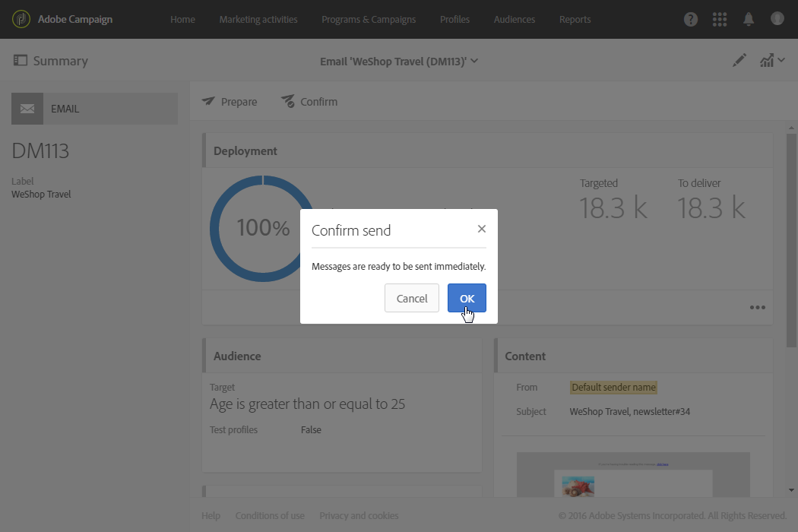
Task: Click the EMAIL envelope icon
Action: pos(27,109)
